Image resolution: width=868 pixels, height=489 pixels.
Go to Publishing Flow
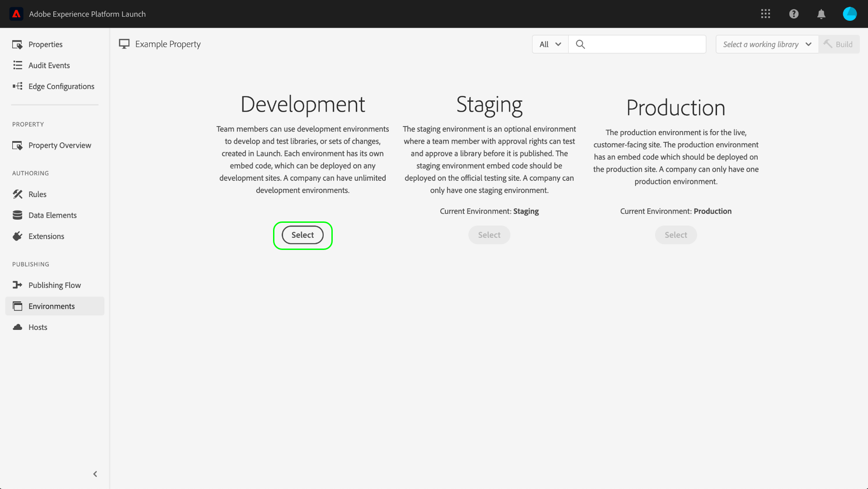54,285
